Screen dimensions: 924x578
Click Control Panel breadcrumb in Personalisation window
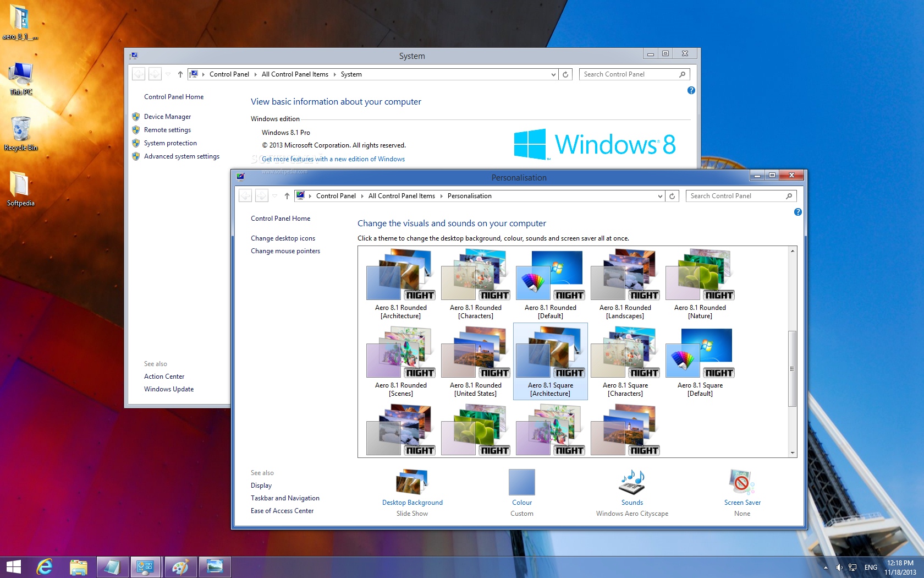pyautogui.click(x=335, y=196)
